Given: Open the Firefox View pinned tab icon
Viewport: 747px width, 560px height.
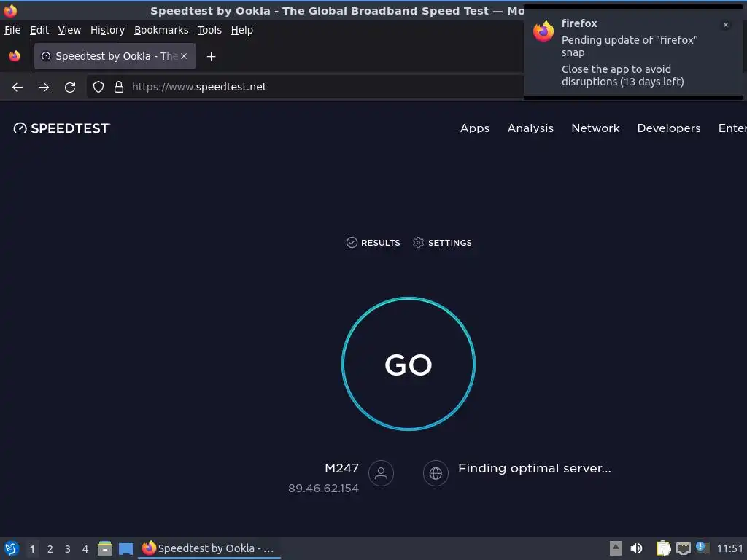Looking at the screenshot, I should [x=15, y=56].
